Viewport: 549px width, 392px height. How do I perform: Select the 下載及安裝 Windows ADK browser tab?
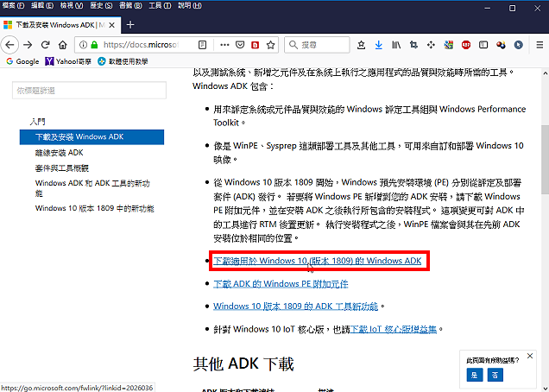[x=60, y=25]
